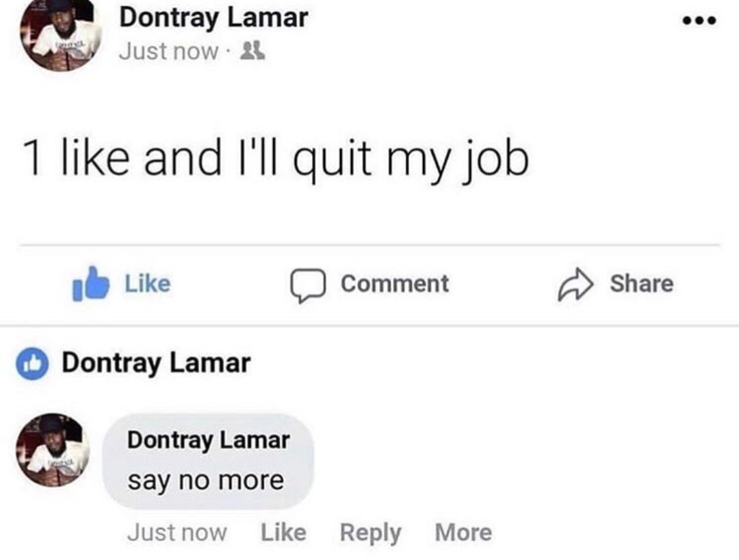Click the Share arrow icon
This screenshot has width=739, height=560.
point(575,284)
